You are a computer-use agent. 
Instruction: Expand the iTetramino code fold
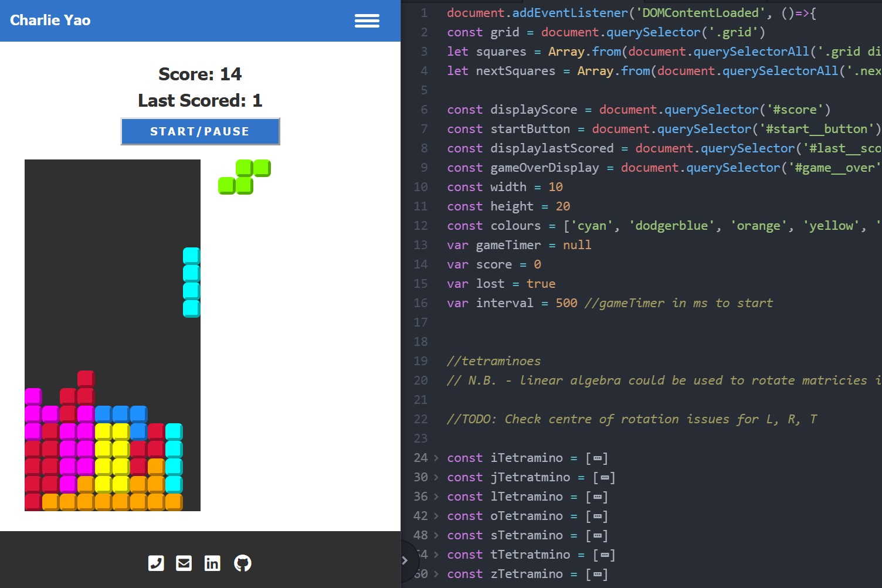click(436, 458)
